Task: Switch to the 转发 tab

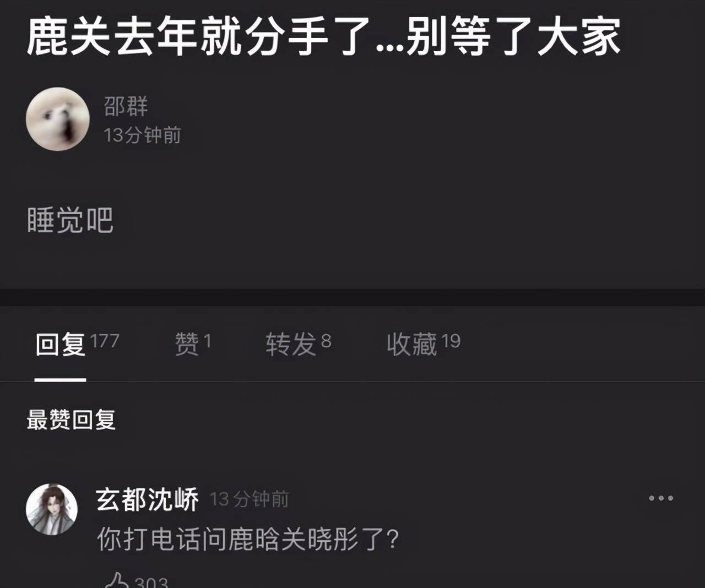Action: point(299,344)
